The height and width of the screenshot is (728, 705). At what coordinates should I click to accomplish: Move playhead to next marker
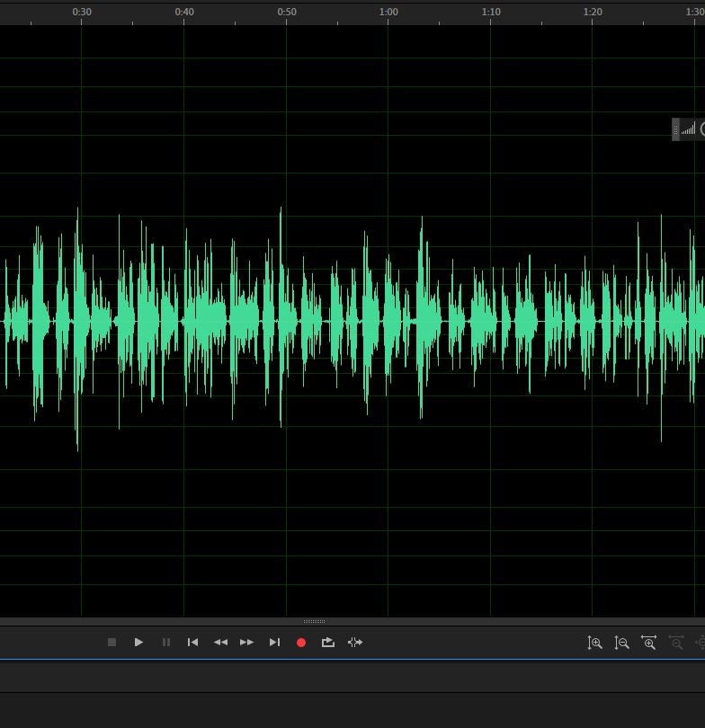[274, 642]
